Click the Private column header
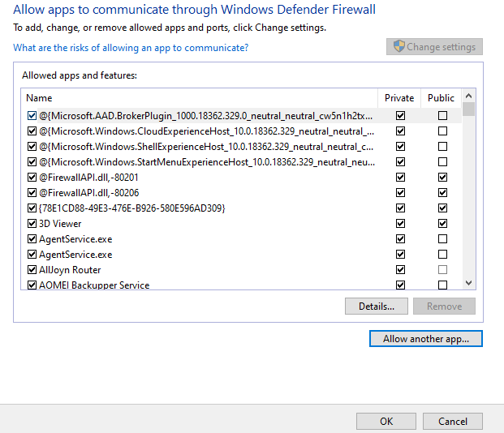The width and height of the screenshot is (504, 433). click(x=399, y=98)
